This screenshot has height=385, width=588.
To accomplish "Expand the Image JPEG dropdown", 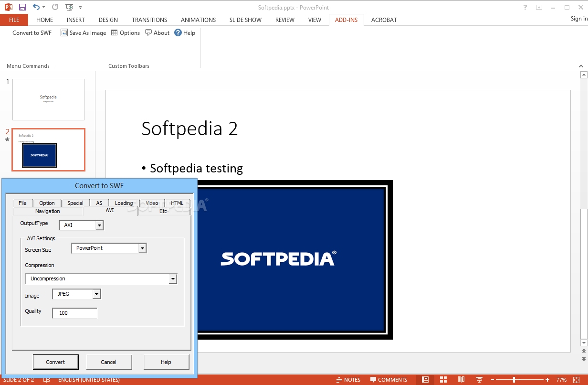I will pos(96,294).
